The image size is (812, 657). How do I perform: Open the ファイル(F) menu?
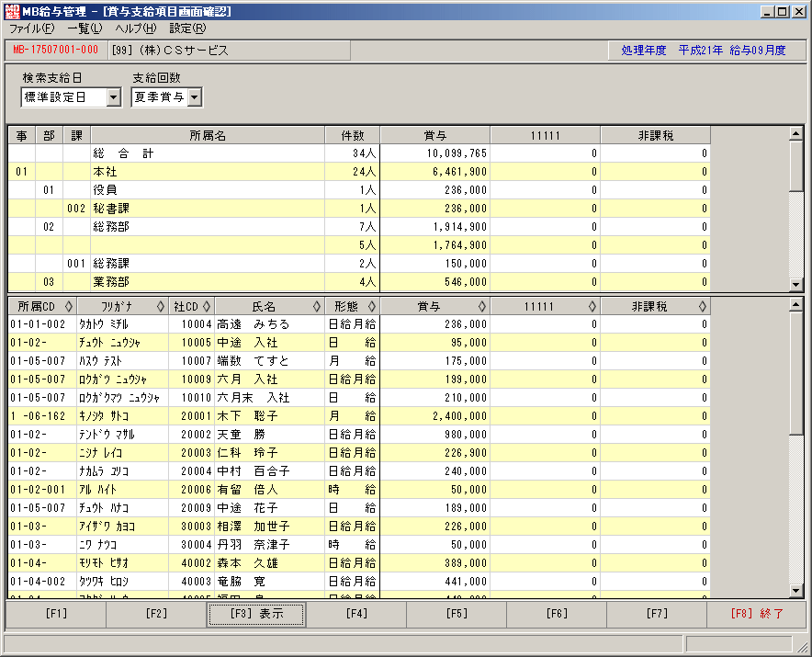click(x=32, y=28)
